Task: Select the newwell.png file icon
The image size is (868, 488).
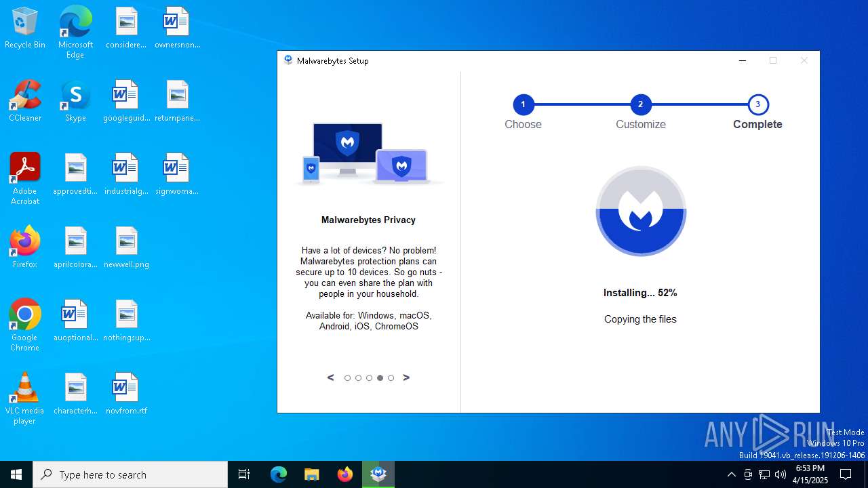Action: point(126,247)
